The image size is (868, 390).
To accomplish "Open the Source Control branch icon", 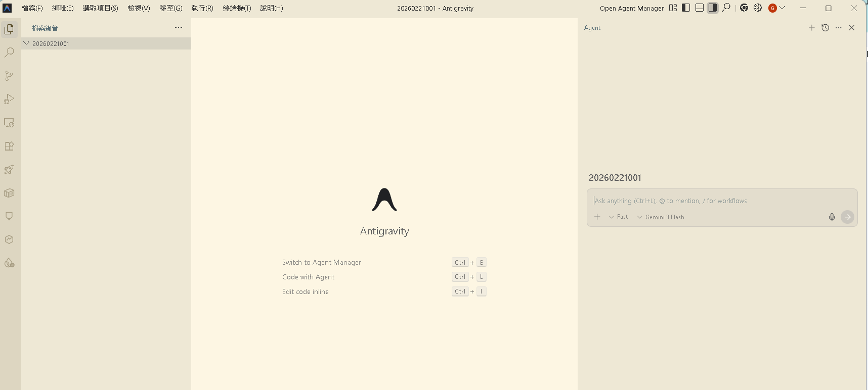I will (x=9, y=76).
